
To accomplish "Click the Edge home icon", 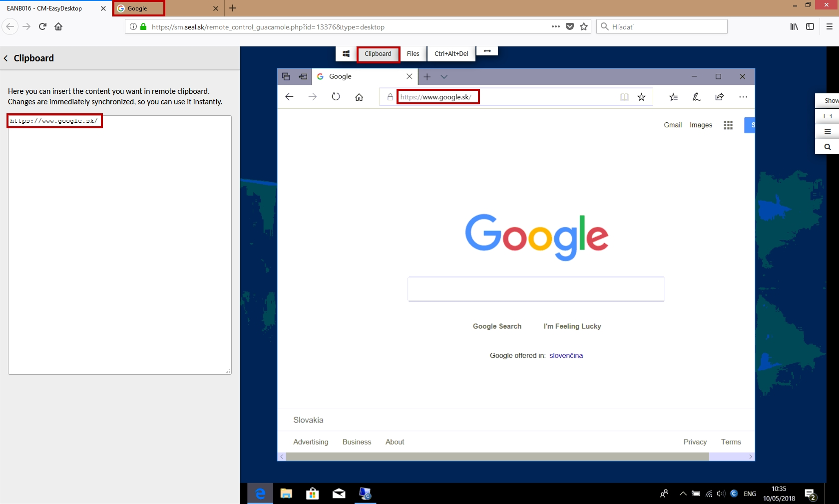I will pos(359,97).
